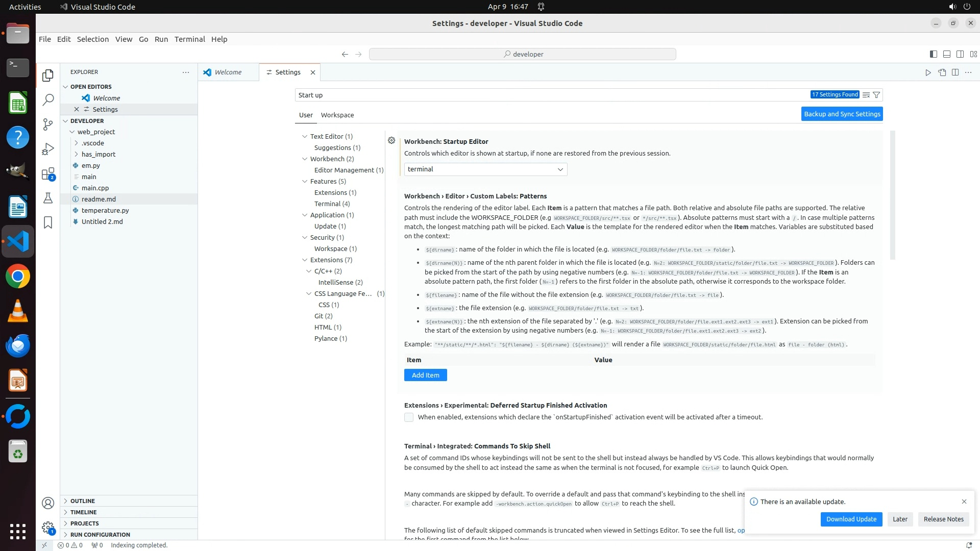The height and width of the screenshot is (551, 980).
Task: Open the Manage gear icon in the activity bar
Action: click(48, 528)
